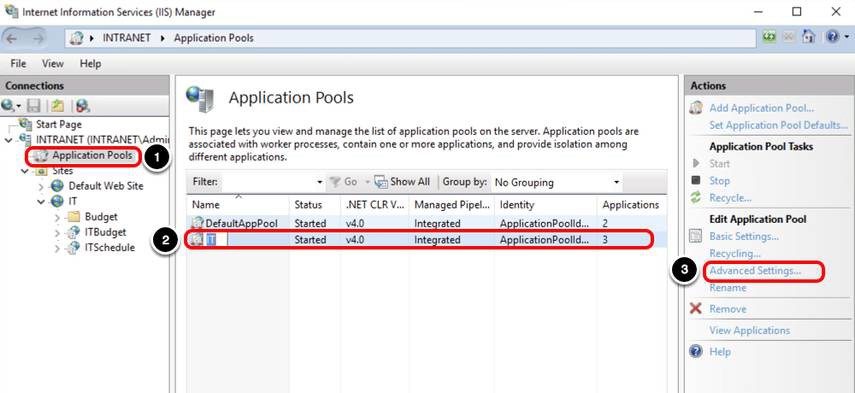Click the green refresh page icon
This screenshot has width=855, height=393.
[769, 38]
